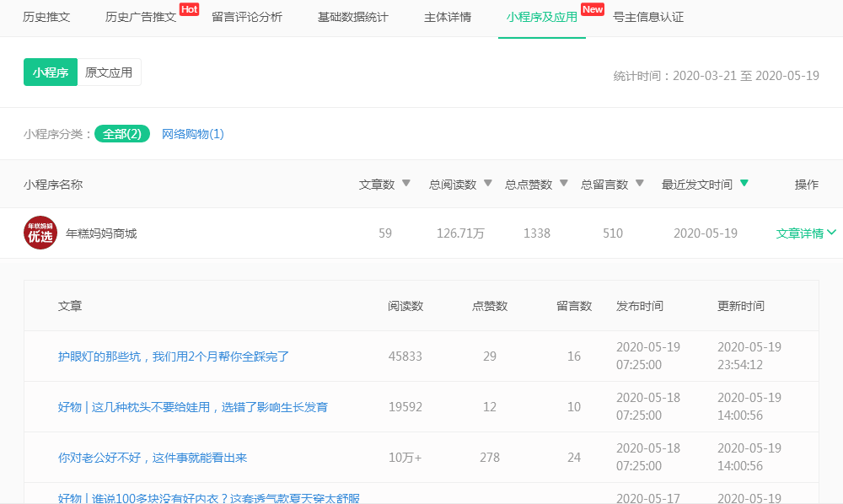Sort by 最近发文时间 arrow
This screenshot has height=504, width=843.
(744, 183)
